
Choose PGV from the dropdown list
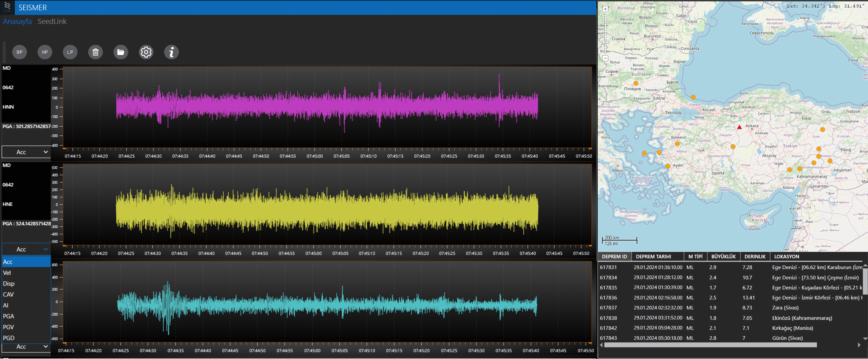(x=26, y=327)
